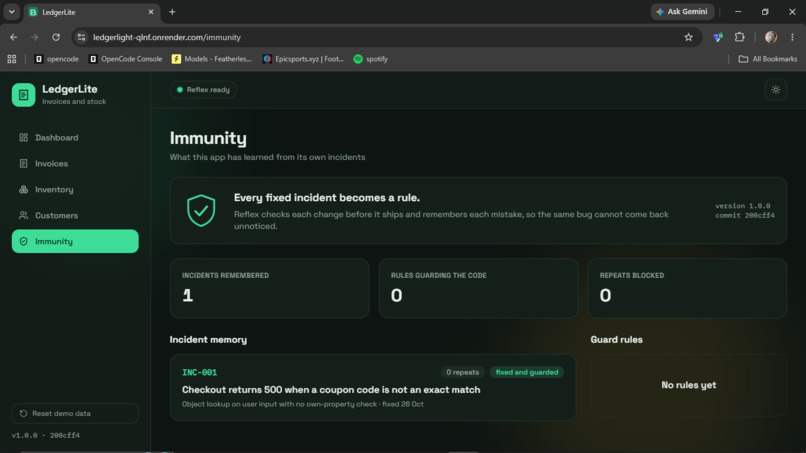
Task: Toggle the light/dark theme sun icon
Action: 776,90
